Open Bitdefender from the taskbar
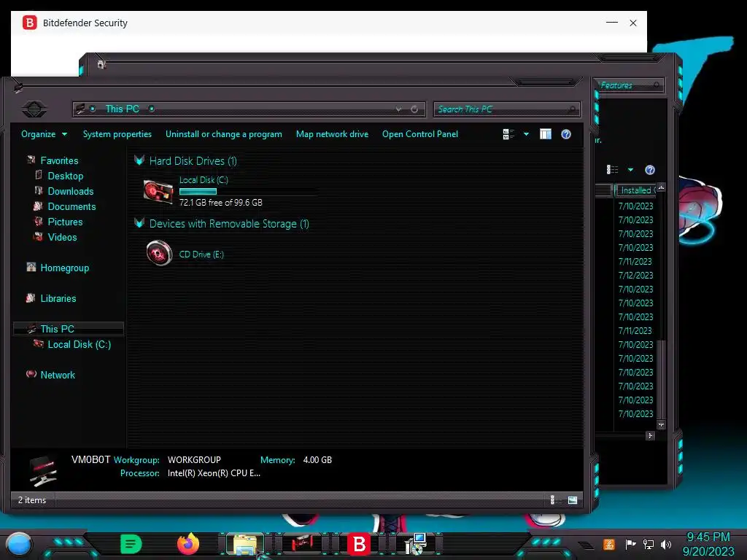The height and width of the screenshot is (560, 747). (x=359, y=544)
